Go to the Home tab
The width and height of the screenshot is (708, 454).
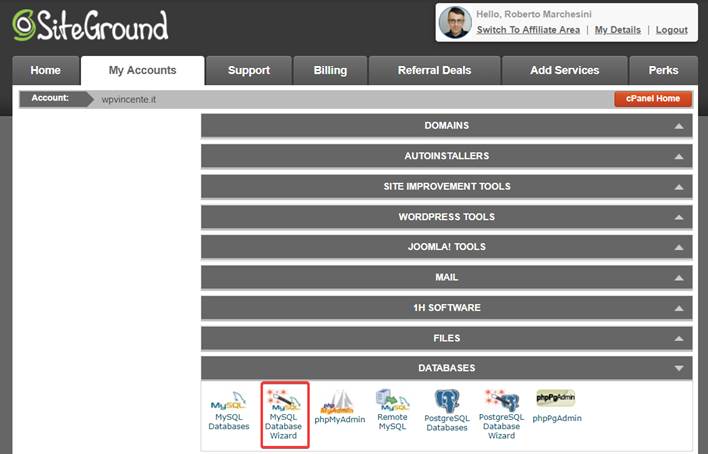coord(46,70)
